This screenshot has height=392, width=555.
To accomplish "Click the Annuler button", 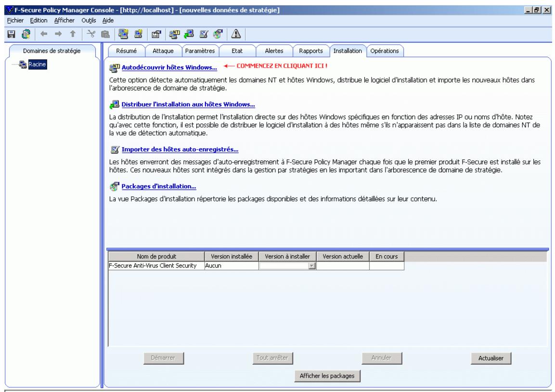I will [x=382, y=358].
